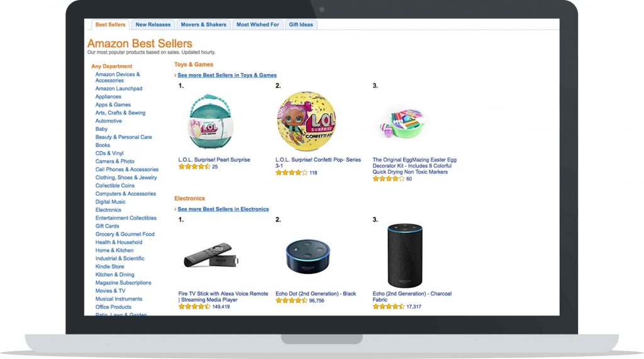The width and height of the screenshot is (644, 359).
Task: Click star rating of Echo Dot
Action: 291,301
